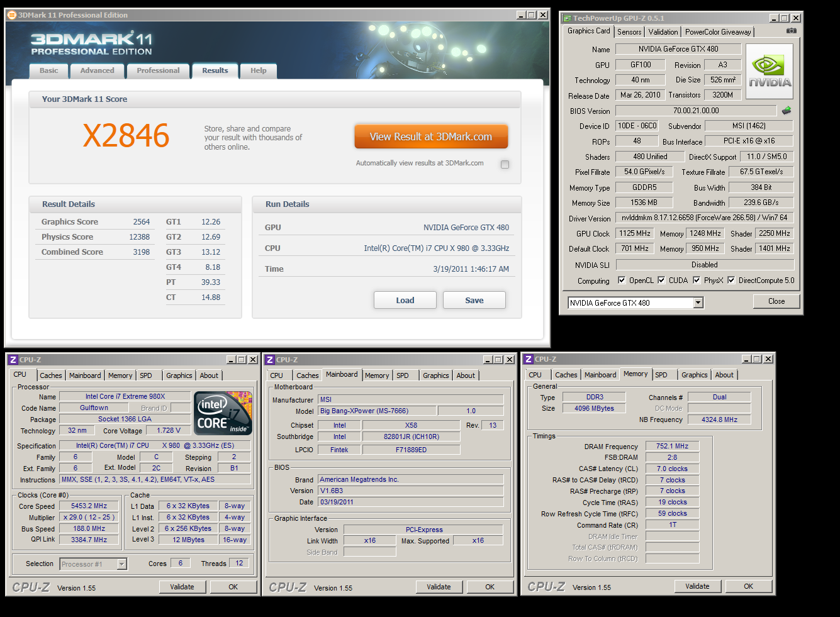Image resolution: width=840 pixels, height=617 pixels.
Task: Enable automatically view results at 3DMark.com
Action: [x=505, y=164]
